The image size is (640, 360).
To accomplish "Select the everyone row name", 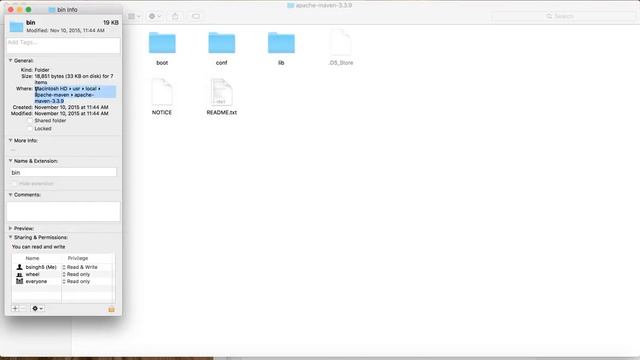I will tap(36, 282).
